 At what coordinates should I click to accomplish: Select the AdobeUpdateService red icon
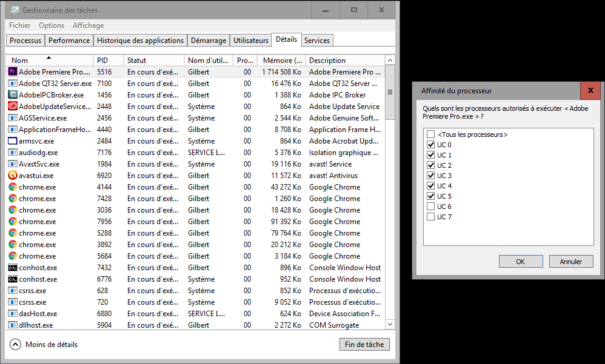point(13,107)
